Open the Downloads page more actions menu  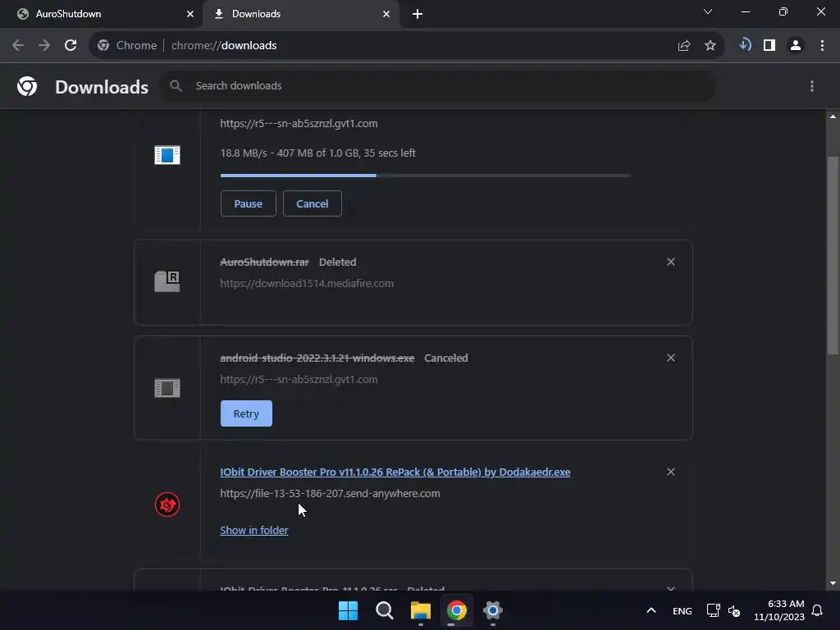[812, 86]
